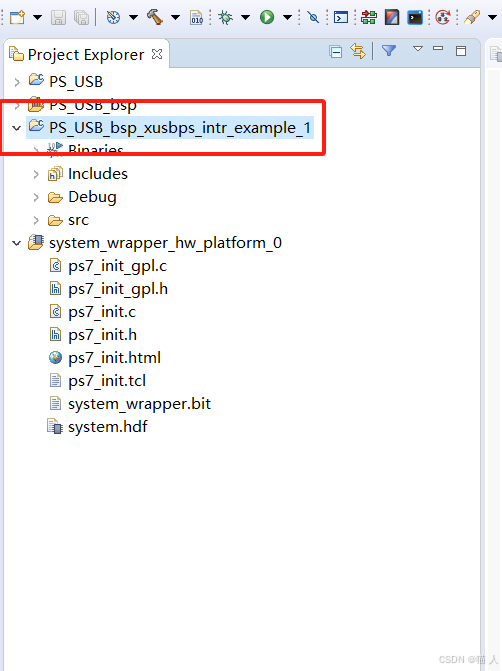Click the PS_USB project folder icon
Viewport: 502px width, 671px height.
36,80
